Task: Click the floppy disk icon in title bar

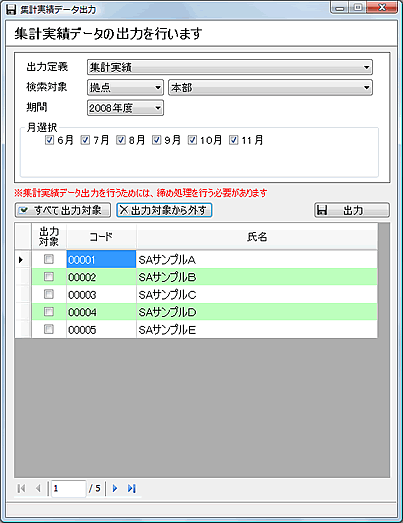Action: pos(11,9)
